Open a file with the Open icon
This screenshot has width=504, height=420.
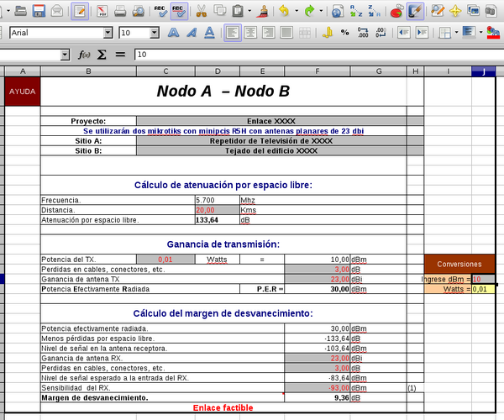(x=21, y=11)
